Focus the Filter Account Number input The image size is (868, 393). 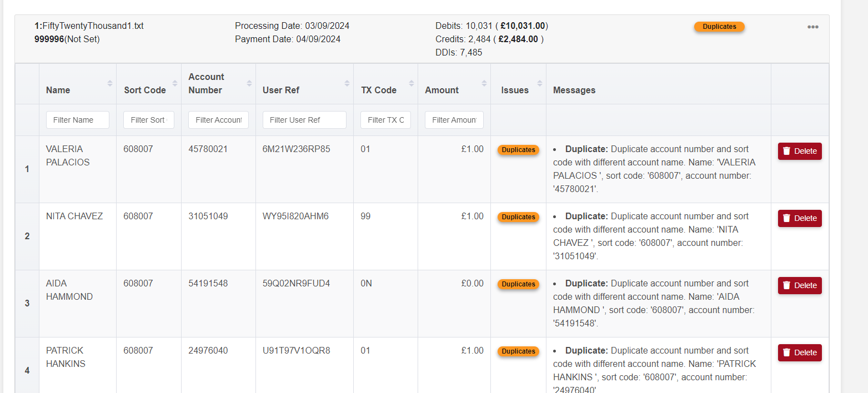click(218, 120)
